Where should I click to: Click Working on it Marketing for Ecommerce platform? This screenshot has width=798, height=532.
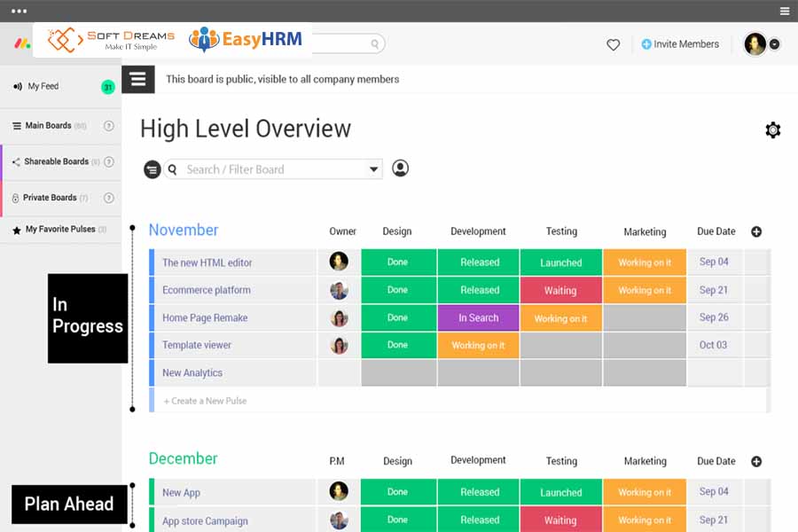click(x=645, y=290)
